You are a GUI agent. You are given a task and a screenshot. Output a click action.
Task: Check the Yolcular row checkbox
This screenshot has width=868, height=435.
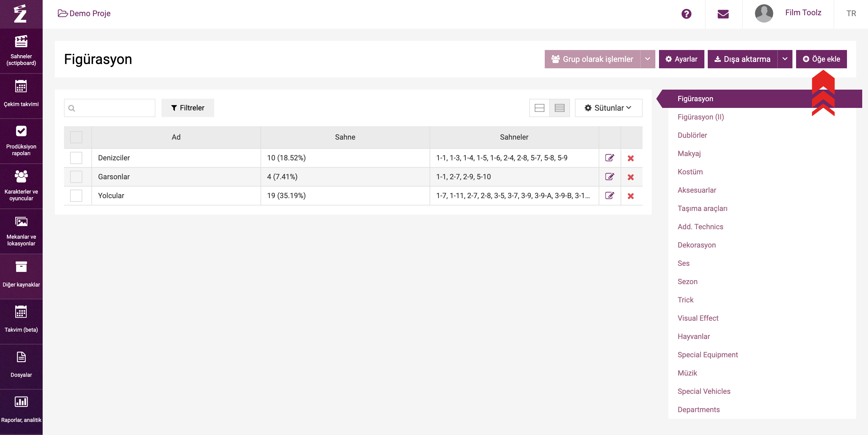click(x=76, y=196)
